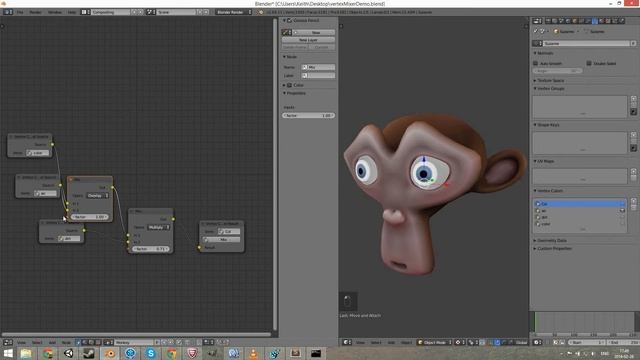Open the Object Constraints properties tab
640x360 pixels.
pos(582,20)
